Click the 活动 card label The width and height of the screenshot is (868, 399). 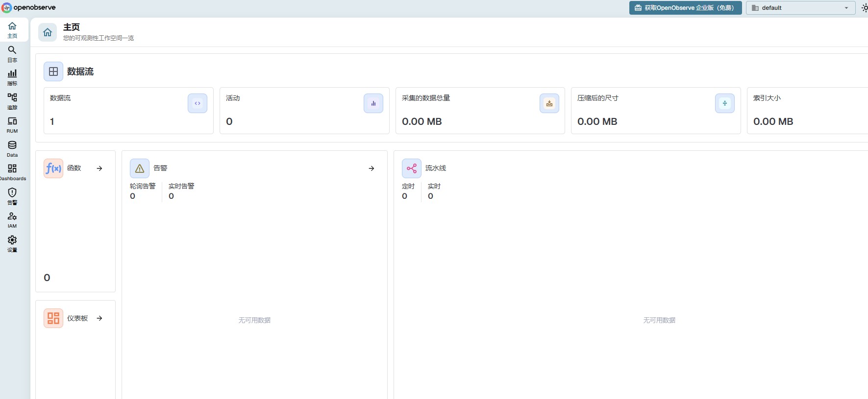pyautogui.click(x=233, y=98)
